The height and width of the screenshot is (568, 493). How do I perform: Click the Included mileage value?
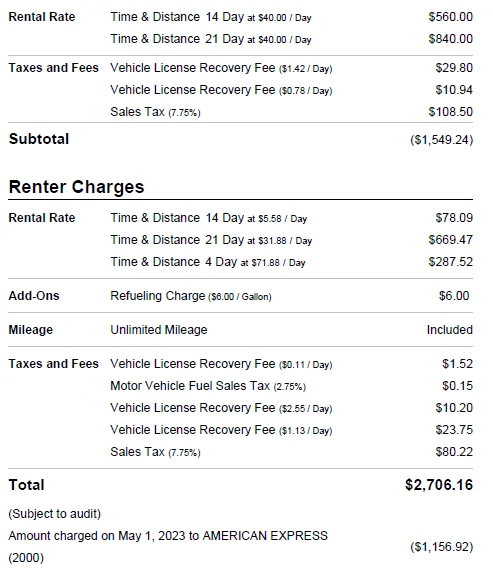(450, 330)
